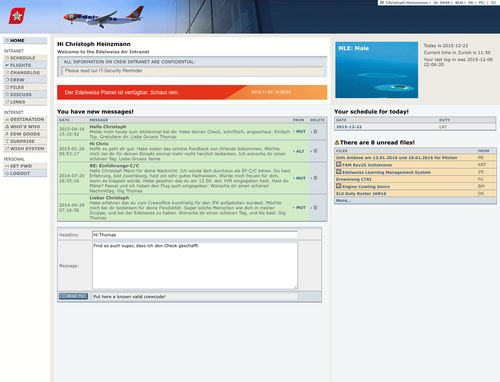Click the Headline input field
Image resolution: width=500 pixels, height=382 pixels.
(195, 235)
